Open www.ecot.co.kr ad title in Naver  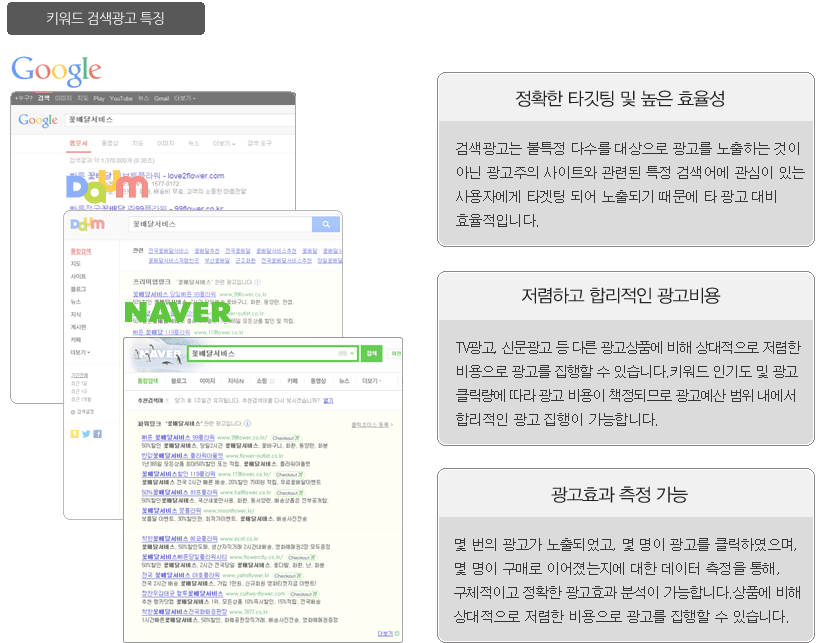[179, 538]
